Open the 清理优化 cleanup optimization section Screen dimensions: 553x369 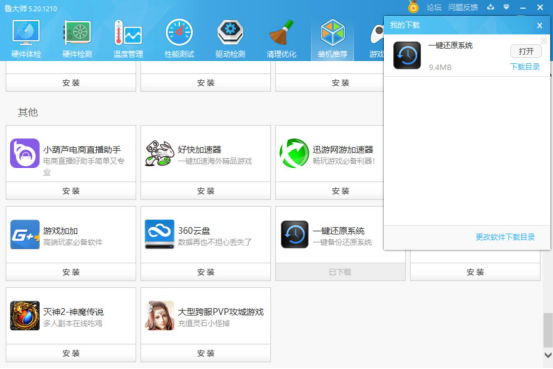click(x=281, y=39)
